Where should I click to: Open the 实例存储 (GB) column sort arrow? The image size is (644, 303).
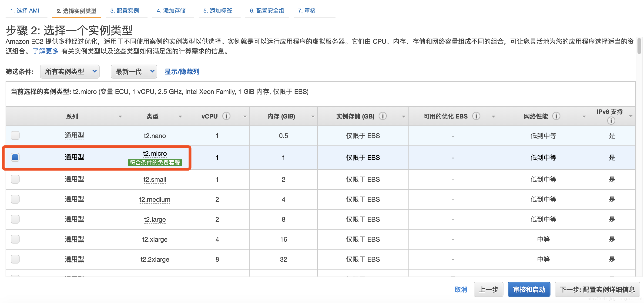point(403,117)
